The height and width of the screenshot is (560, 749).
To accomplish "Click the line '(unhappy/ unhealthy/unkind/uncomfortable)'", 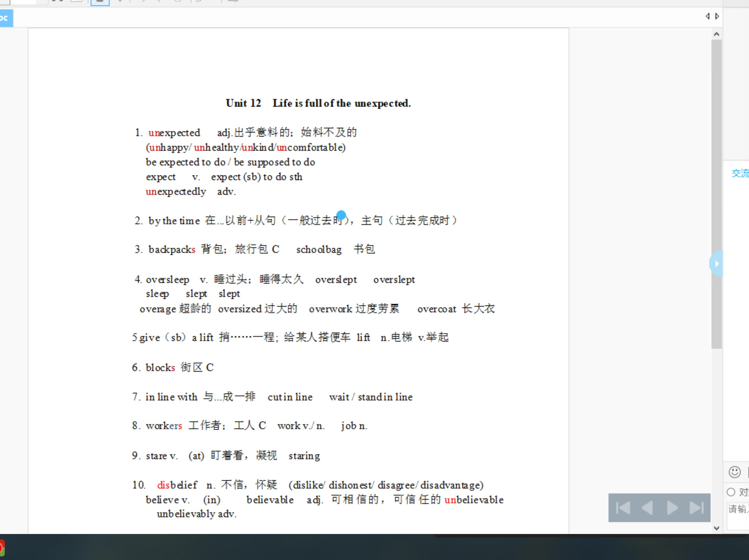I will pyautogui.click(x=246, y=147).
